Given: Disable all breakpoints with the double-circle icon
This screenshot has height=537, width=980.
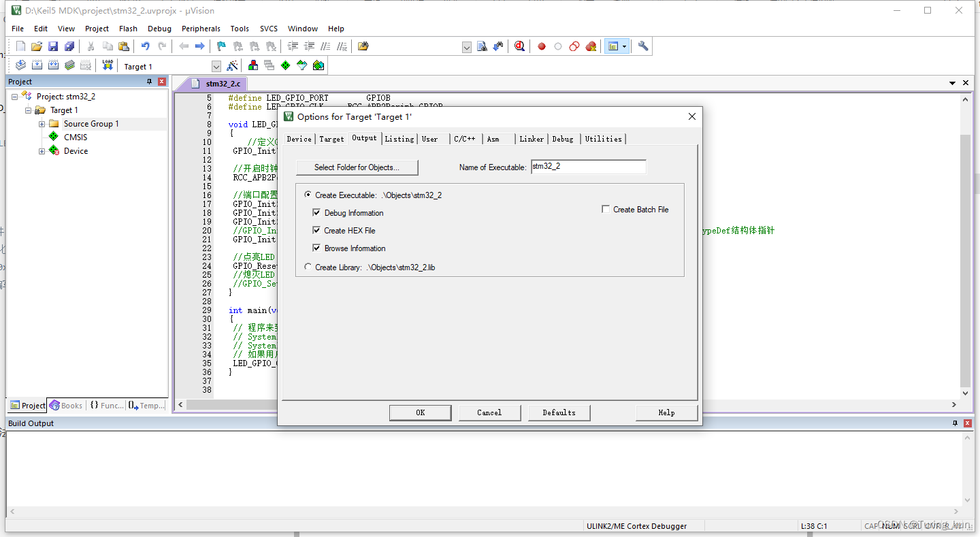Looking at the screenshot, I should tap(574, 46).
